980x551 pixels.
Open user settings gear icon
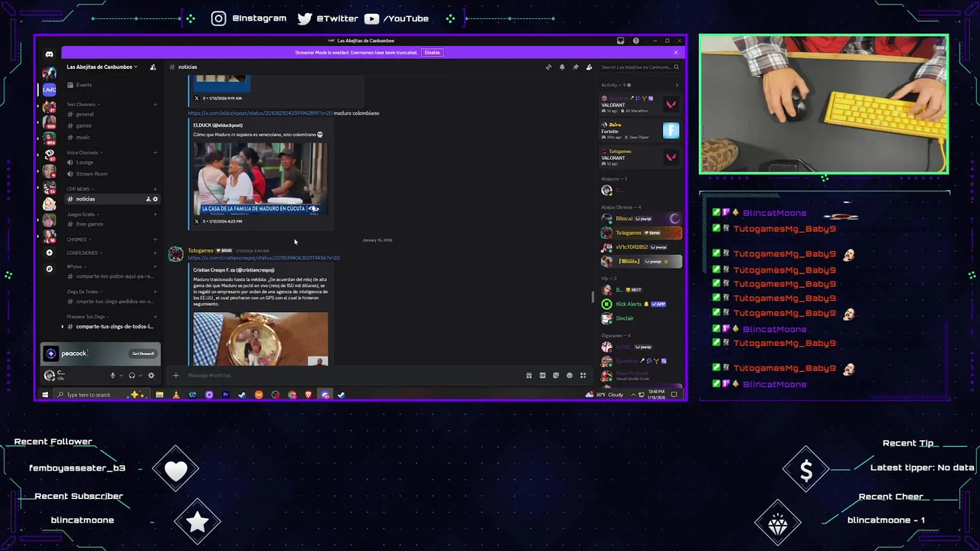click(151, 375)
